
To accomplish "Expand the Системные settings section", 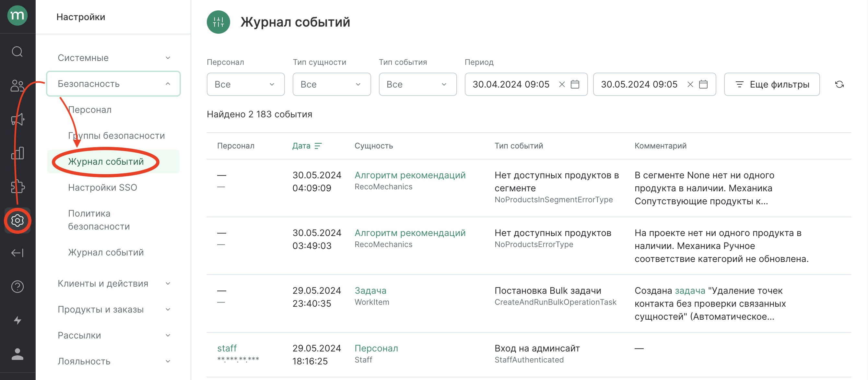I will [x=113, y=58].
